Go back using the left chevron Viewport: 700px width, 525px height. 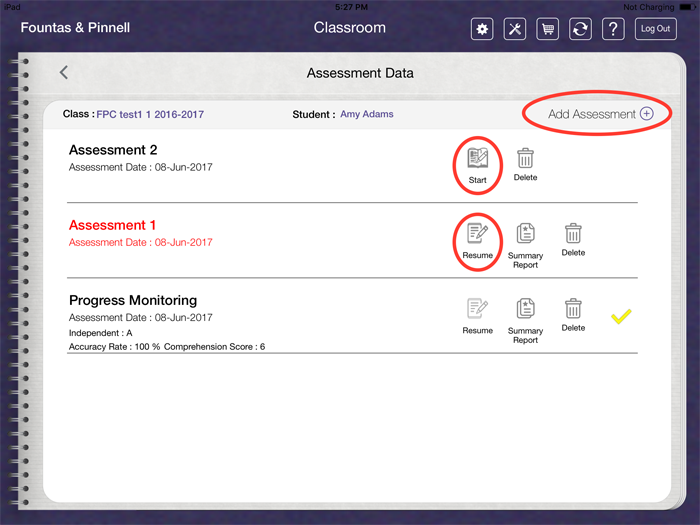(64, 72)
